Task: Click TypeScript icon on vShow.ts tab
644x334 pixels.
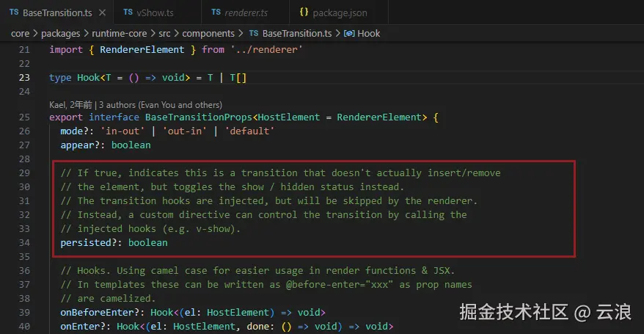Action: [x=128, y=12]
